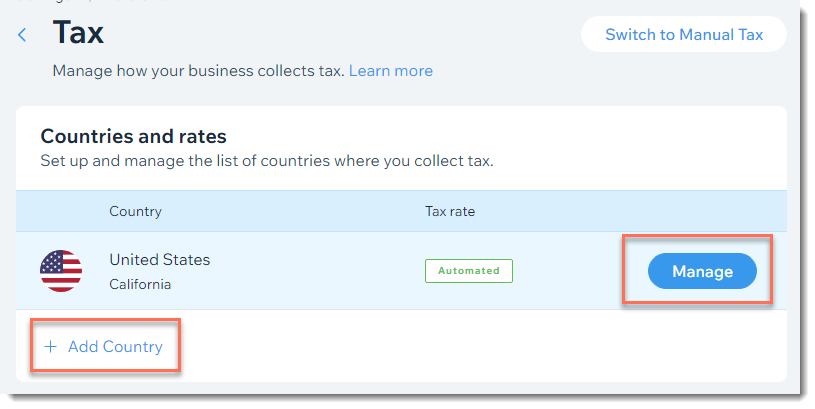Click the California region label

click(x=140, y=284)
